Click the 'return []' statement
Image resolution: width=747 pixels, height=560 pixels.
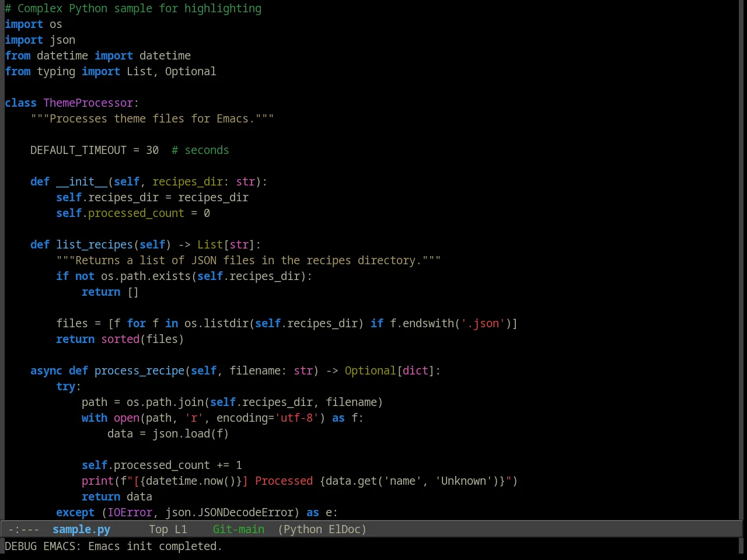click(x=110, y=292)
